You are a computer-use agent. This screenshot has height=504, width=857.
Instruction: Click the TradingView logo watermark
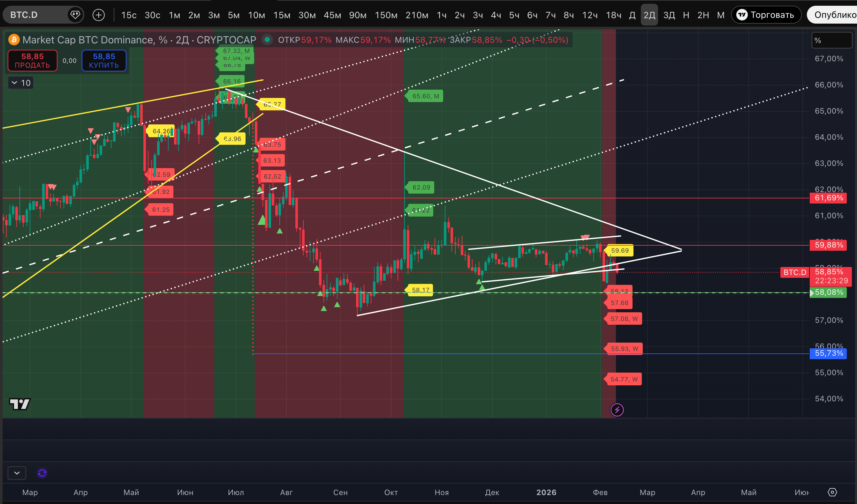coord(20,404)
